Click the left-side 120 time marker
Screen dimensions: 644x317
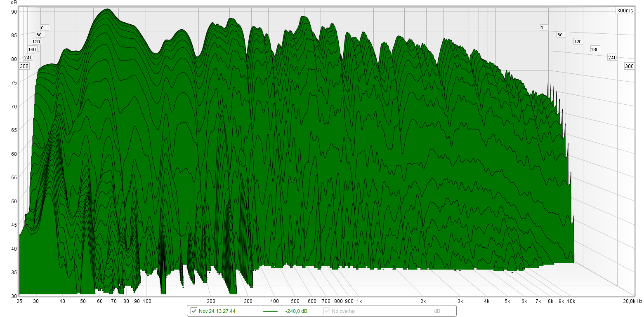click(36, 42)
